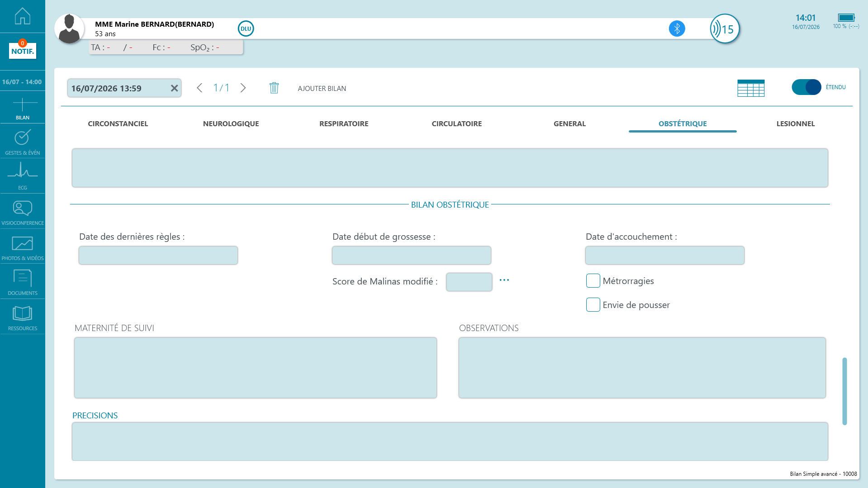This screenshot has height=488, width=868.
Task: Click the Date d'accouchement field
Action: click(665, 256)
